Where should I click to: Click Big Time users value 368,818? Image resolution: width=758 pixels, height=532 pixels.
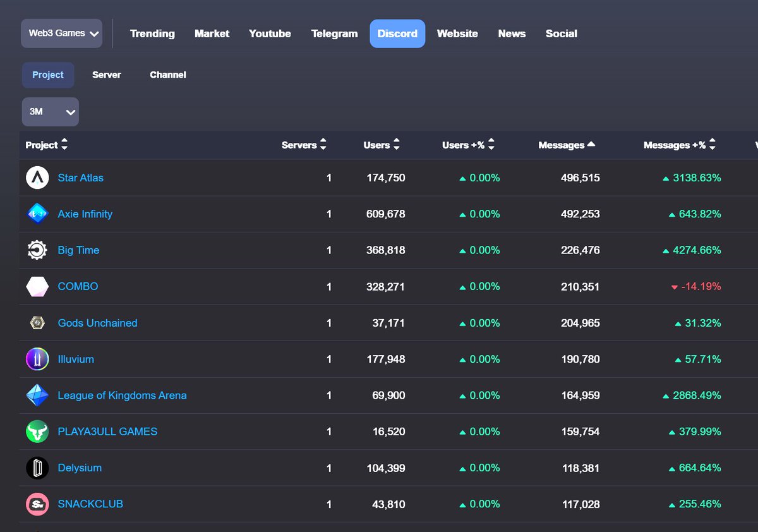click(386, 250)
